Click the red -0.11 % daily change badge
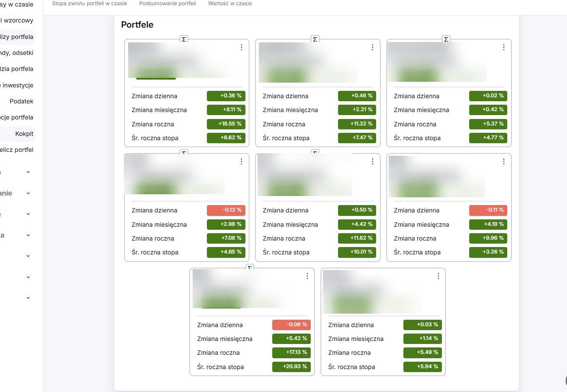This screenshot has width=567, height=392. point(488,210)
